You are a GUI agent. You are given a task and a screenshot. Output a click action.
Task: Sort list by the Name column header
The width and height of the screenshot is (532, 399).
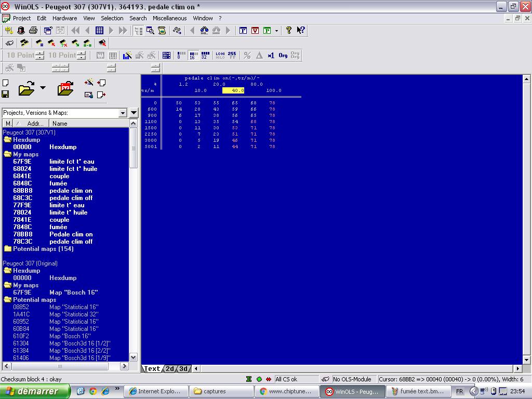click(x=60, y=124)
